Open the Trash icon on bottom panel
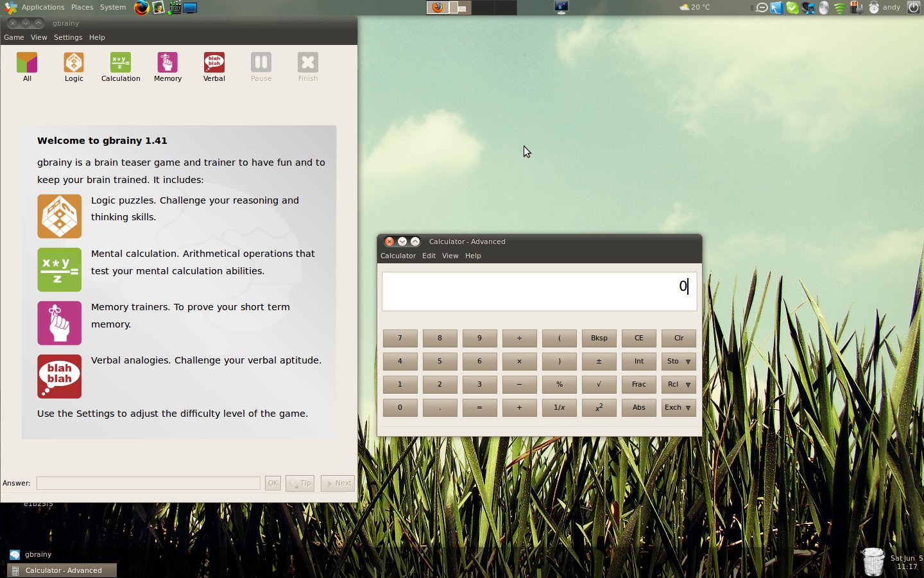 click(873, 562)
